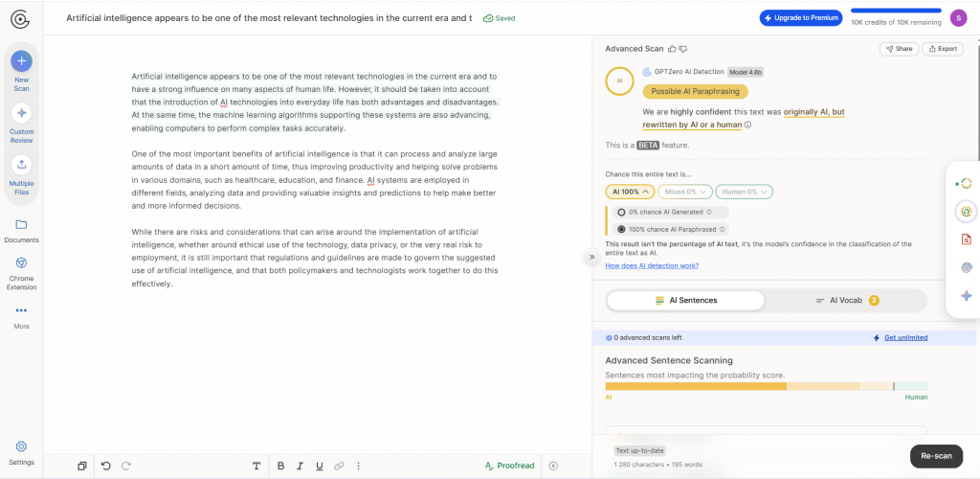The image size is (980, 479).
Task: Click the '1 280 characters • 195 words' count
Action: click(x=658, y=465)
